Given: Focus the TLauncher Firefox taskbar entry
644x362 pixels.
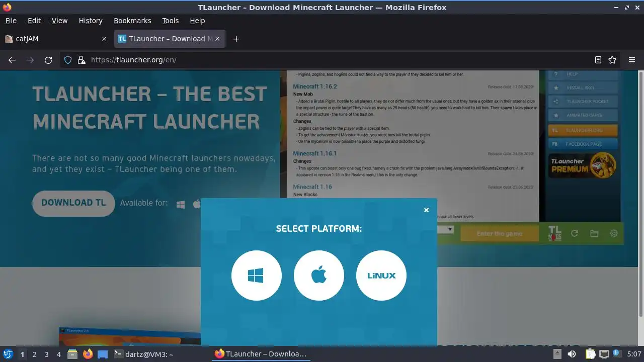Looking at the screenshot, I should [x=261, y=354].
